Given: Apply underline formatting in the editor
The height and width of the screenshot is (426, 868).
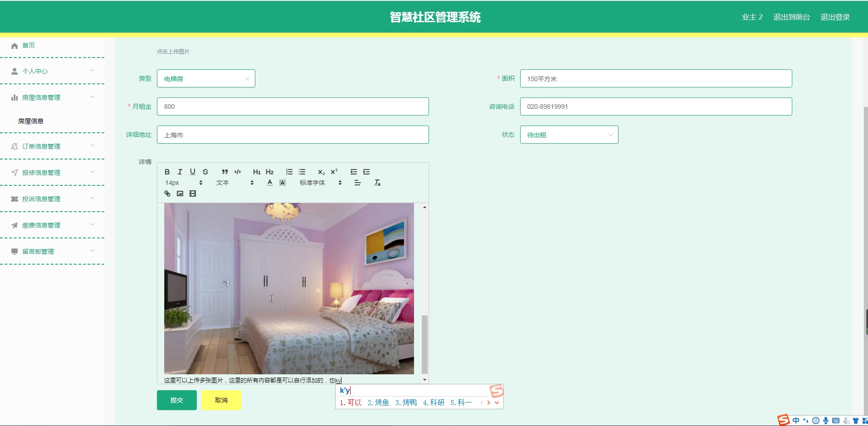Looking at the screenshot, I should coord(192,172).
